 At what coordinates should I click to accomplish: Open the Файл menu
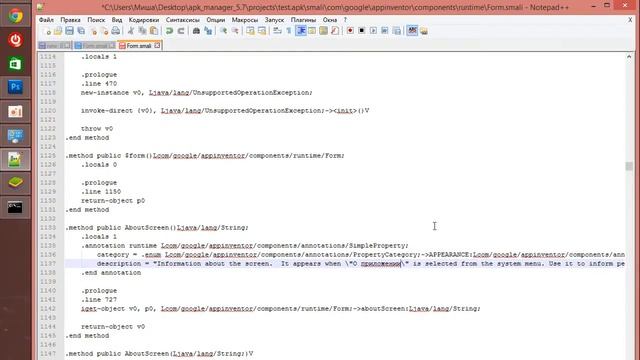(x=46, y=20)
